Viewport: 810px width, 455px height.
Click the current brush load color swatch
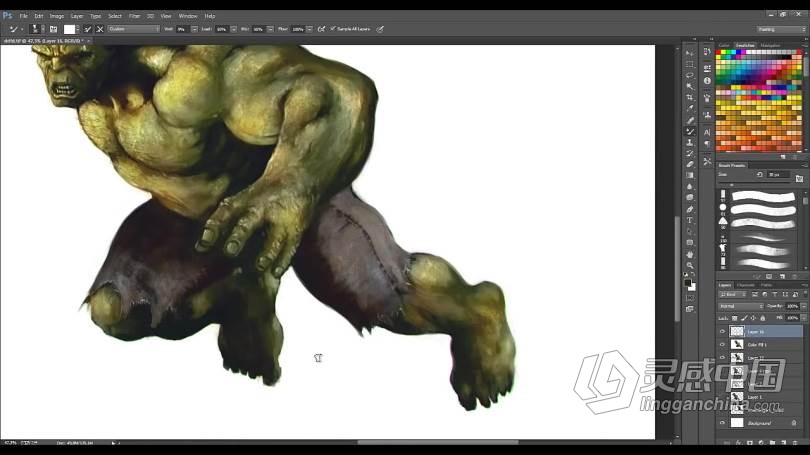(x=69, y=29)
